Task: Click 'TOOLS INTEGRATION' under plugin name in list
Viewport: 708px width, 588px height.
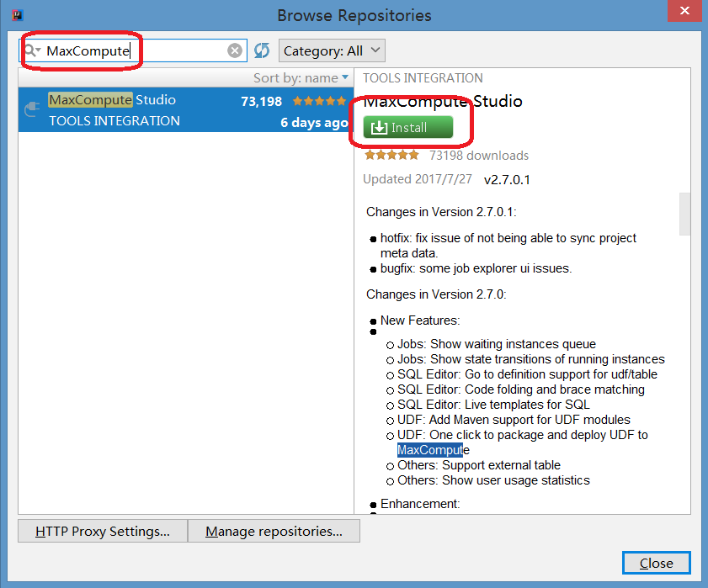Action: [x=114, y=121]
